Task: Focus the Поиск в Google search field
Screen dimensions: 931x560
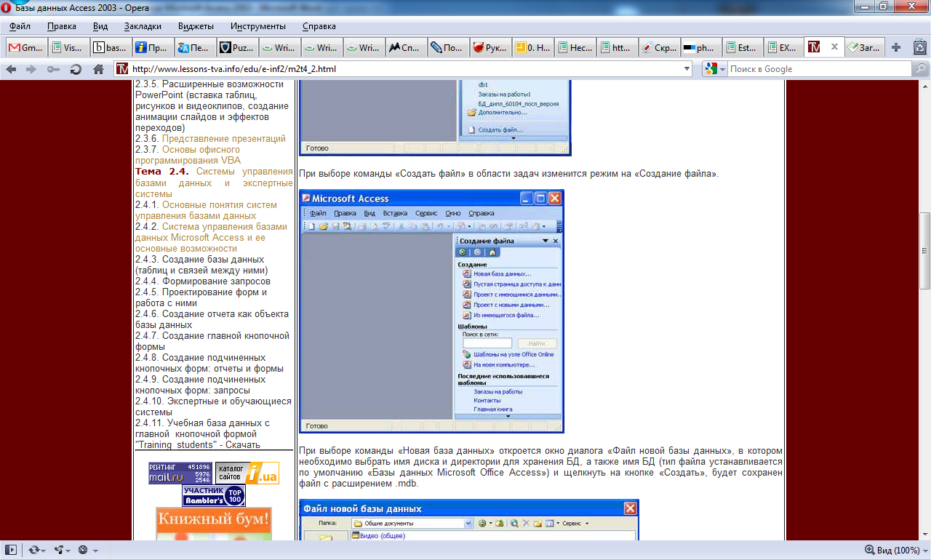Action: coord(819,69)
